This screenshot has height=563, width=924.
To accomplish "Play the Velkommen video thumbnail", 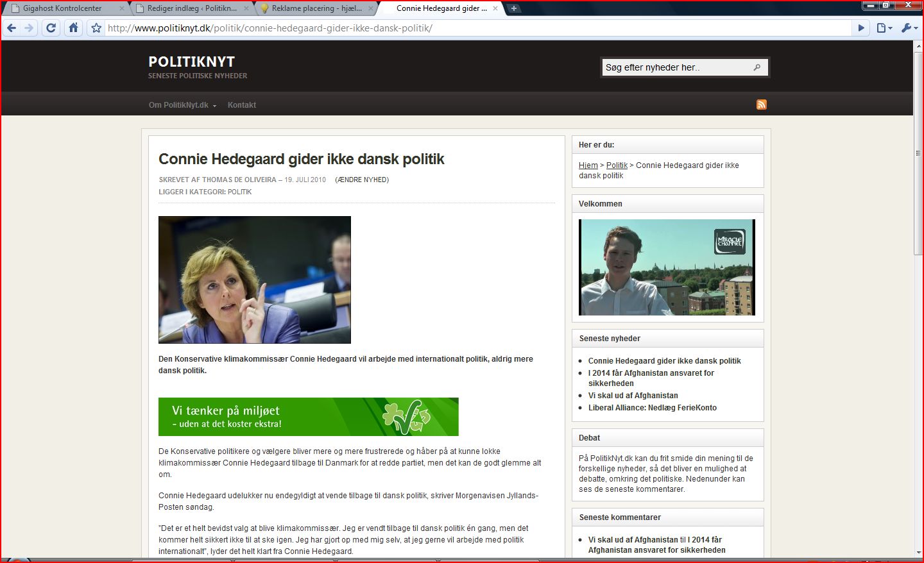I will (667, 267).
